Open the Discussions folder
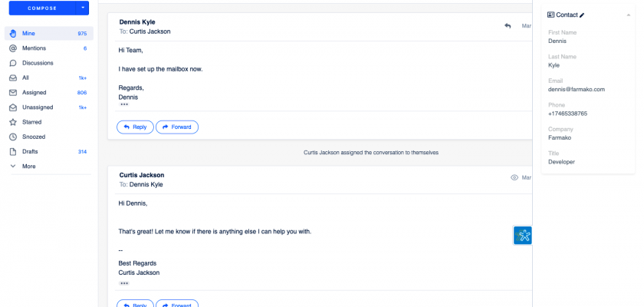 (38, 63)
